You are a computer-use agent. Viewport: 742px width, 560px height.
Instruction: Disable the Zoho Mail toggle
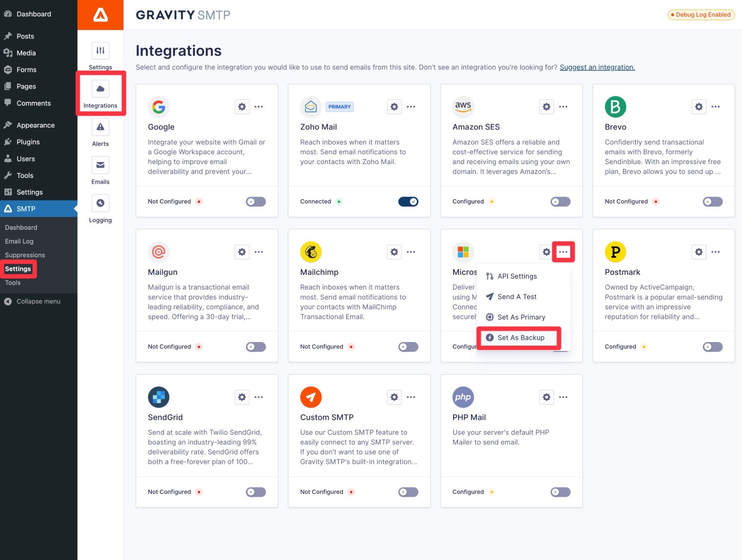coord(408,202)
